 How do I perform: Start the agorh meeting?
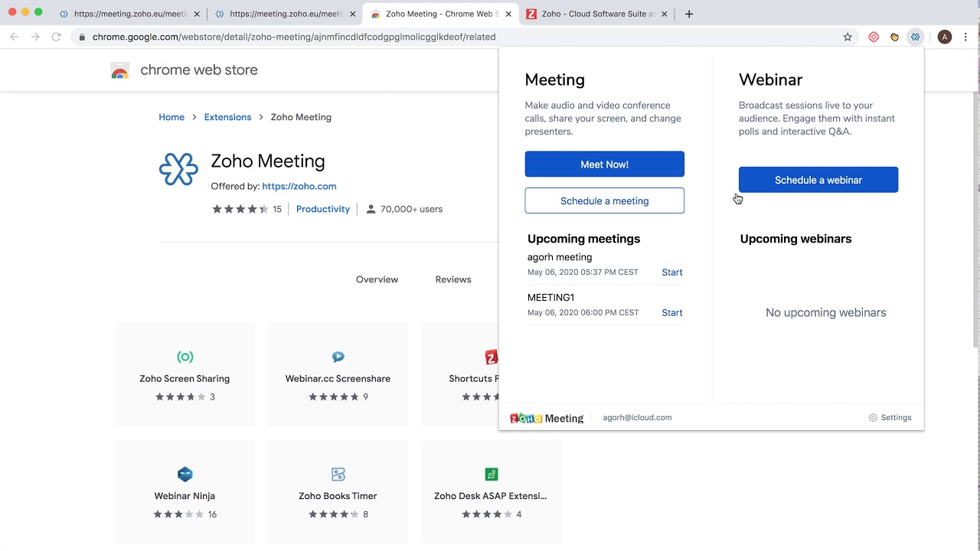point(671,272)
